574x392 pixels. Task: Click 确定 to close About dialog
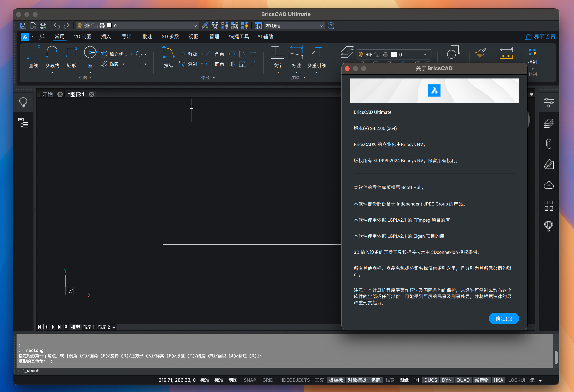point(503,319)
